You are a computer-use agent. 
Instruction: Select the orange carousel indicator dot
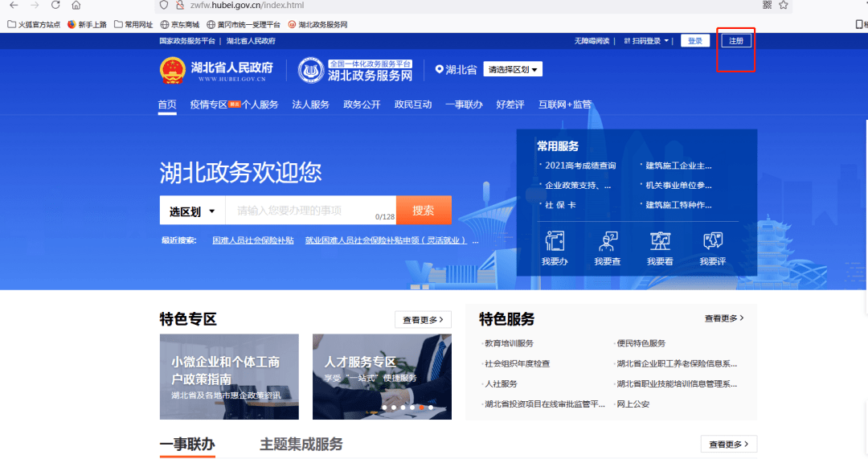tap(421, 408)
